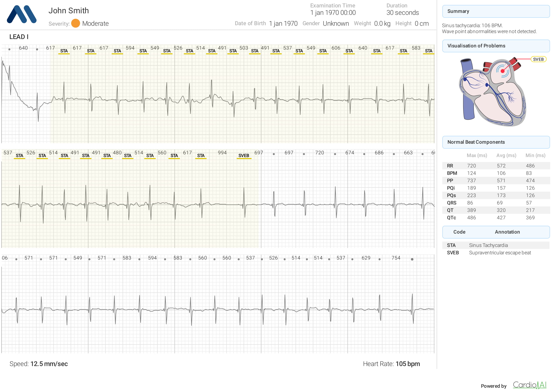555x392 pixels.
Task: Click the orange Moderate severity dot
Action: click(76, 23)
